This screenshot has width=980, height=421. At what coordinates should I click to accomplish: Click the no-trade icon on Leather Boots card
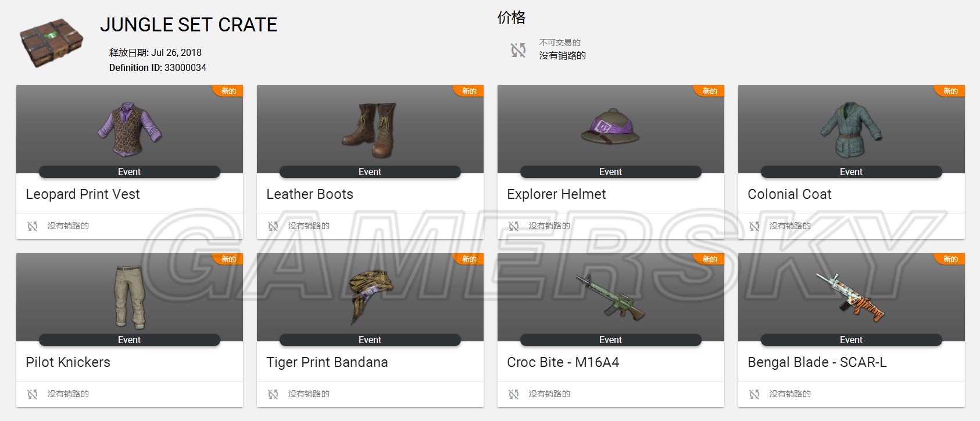pos(273,226)
